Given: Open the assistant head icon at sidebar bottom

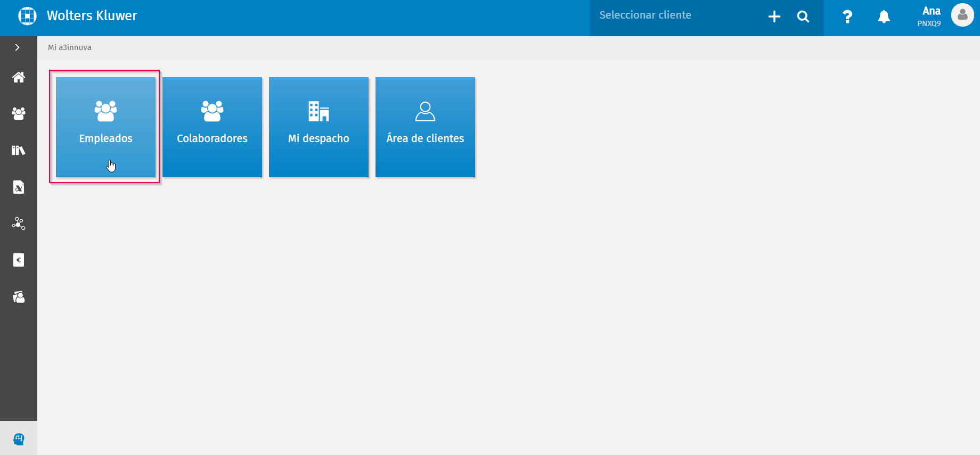Looking at the screenshot, I should pos(19,439).
